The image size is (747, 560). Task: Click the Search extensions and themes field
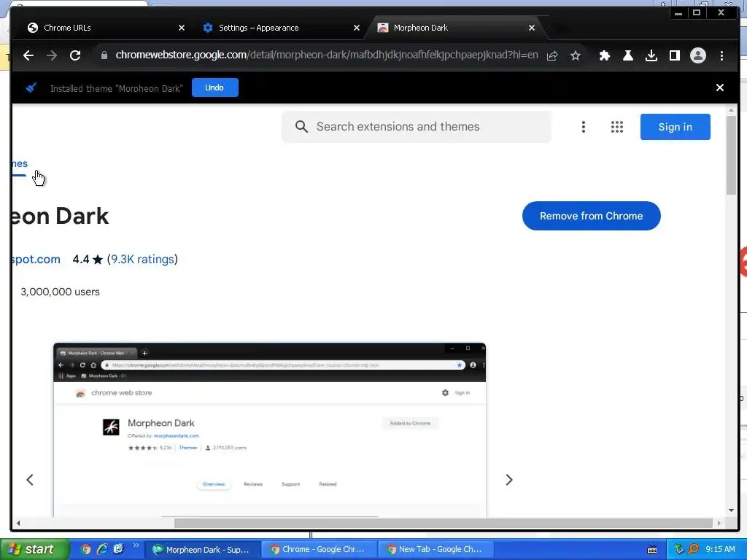coord(417,127)
